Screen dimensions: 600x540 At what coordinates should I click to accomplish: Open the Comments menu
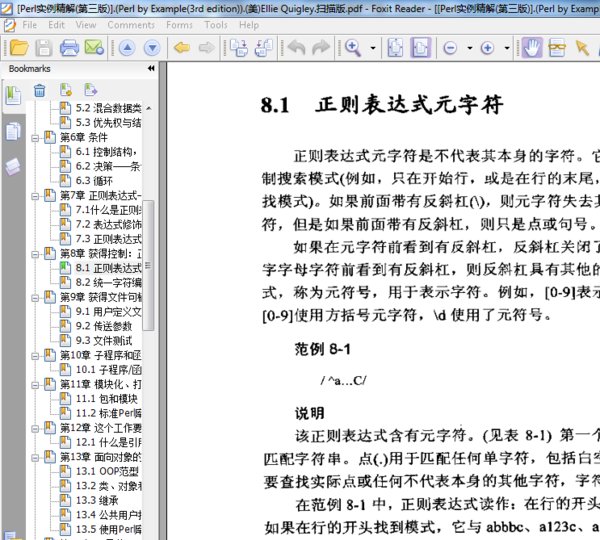(x=131, y=25)
